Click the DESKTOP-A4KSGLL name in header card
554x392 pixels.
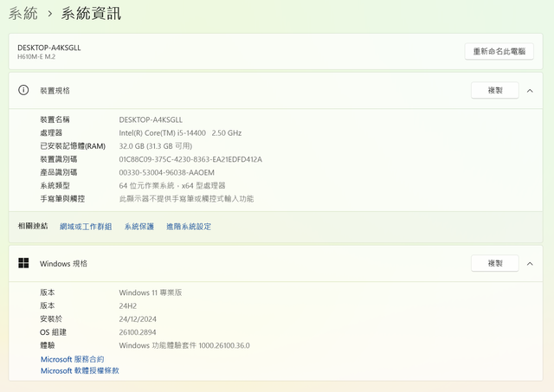[x=49, y=48]
